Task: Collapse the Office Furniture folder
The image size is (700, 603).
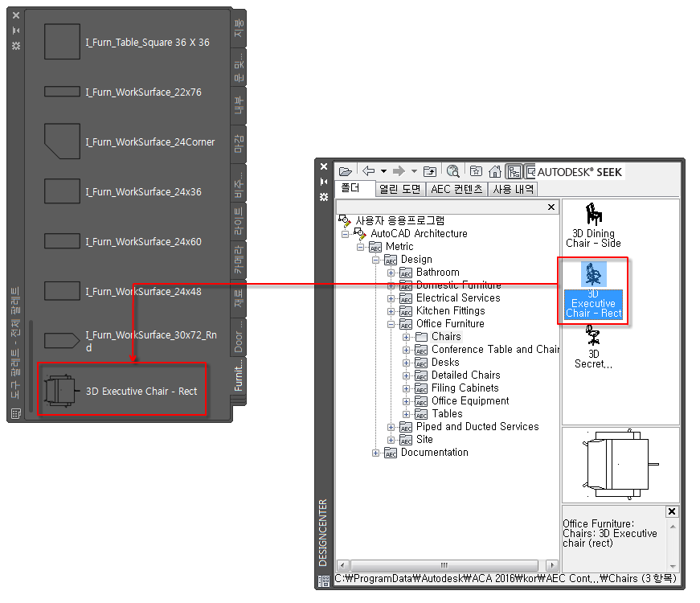Action: pyautogui.click(x=391, y=324)
